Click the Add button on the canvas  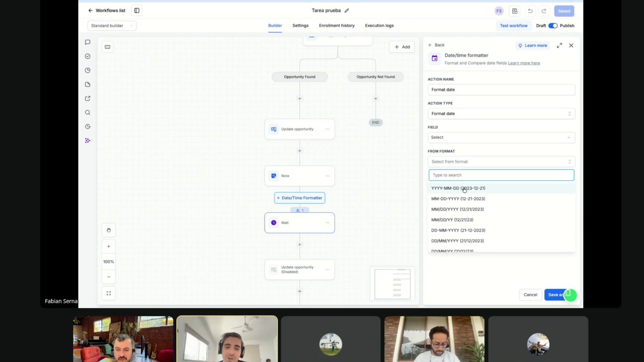click(x=402, y=47)
